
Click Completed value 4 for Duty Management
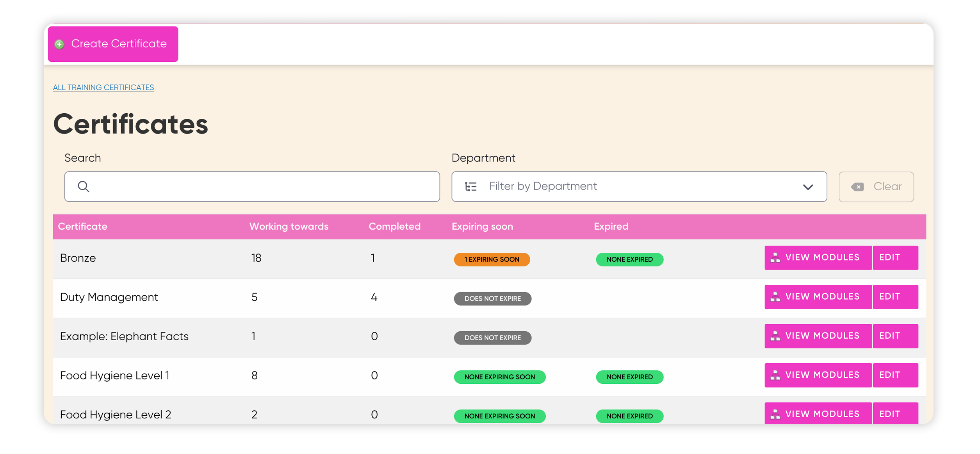(374, 297)
